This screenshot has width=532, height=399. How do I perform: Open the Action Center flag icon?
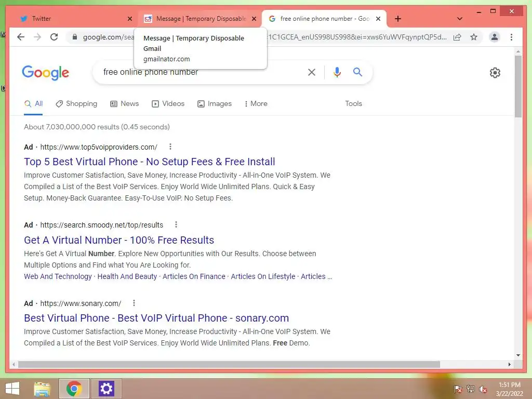click(x=458, y=389)
